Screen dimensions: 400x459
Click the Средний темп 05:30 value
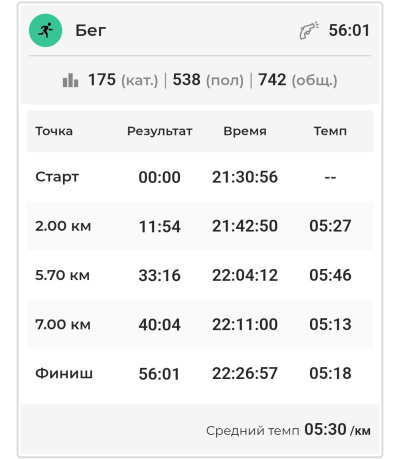tap(325, 429)
